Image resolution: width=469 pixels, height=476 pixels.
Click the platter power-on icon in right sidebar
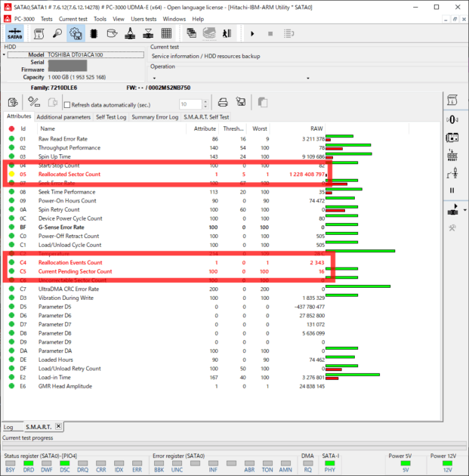[x=452, y=210]
